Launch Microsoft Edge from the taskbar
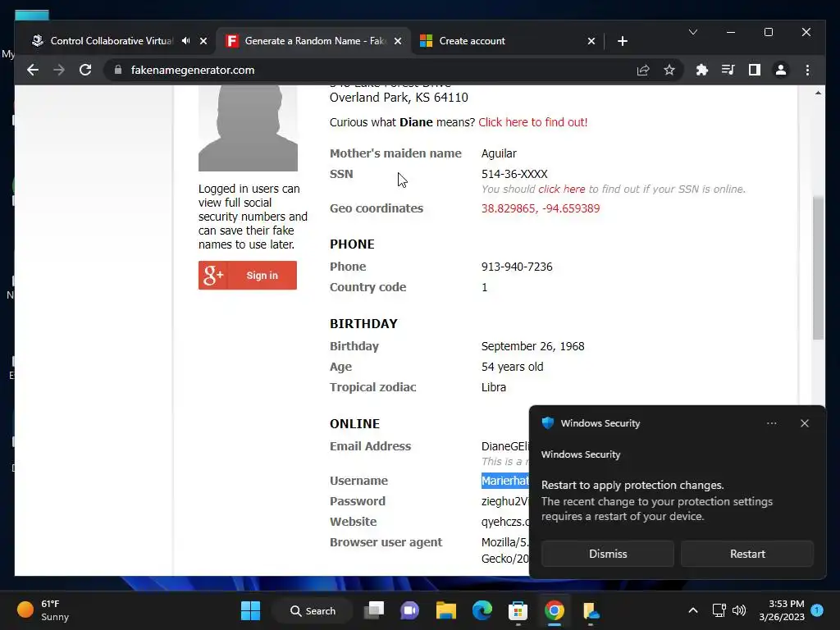Screen dimensions: 840x630 click(482, 610)
